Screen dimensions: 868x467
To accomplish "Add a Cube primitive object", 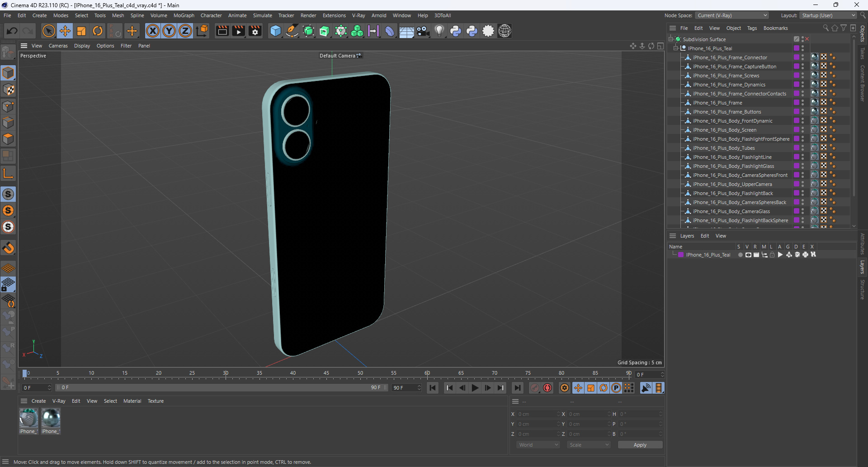I will pos(275,31).
